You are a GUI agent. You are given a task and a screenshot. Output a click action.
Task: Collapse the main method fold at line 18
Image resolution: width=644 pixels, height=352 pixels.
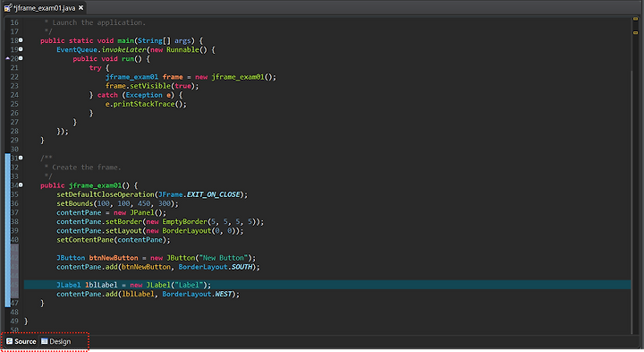coord(21,40)
